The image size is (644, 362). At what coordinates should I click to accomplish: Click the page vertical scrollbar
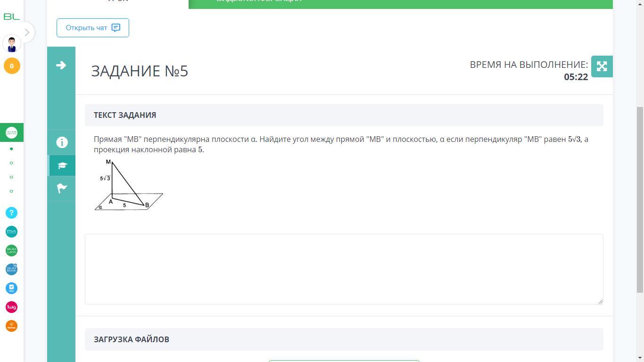click(x=640, y=200)
